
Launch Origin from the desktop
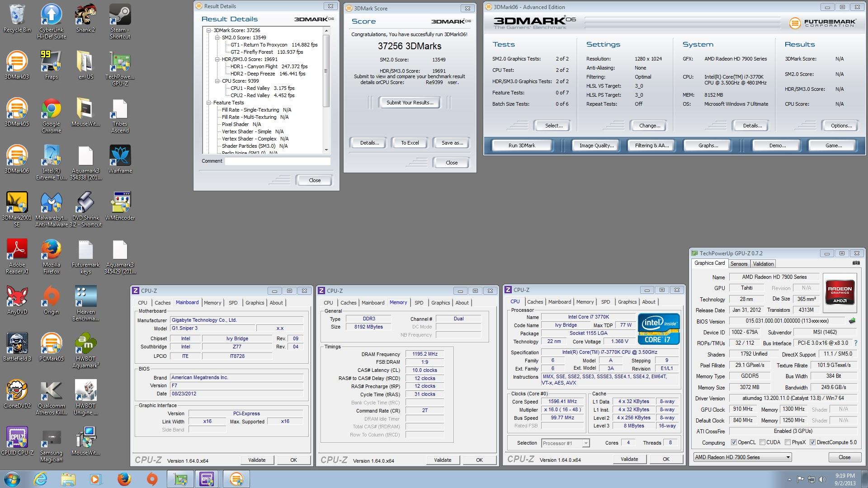coord(52,300)
